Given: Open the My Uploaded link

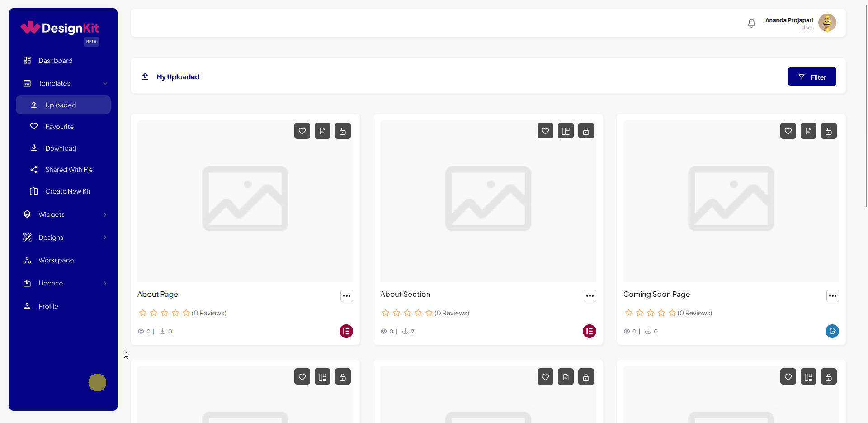Looking at the screenshot, I should coord(178,76).
